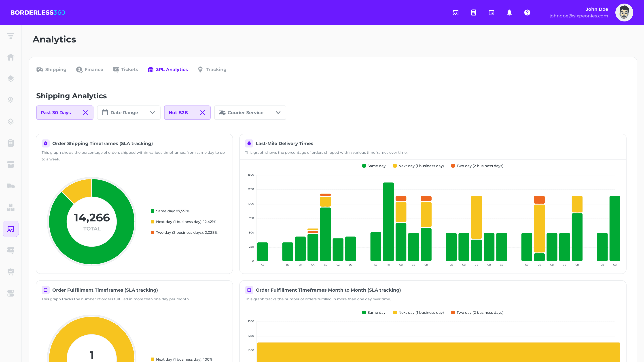Open the toggles settings sidebar icon

(x=11, y=293)
